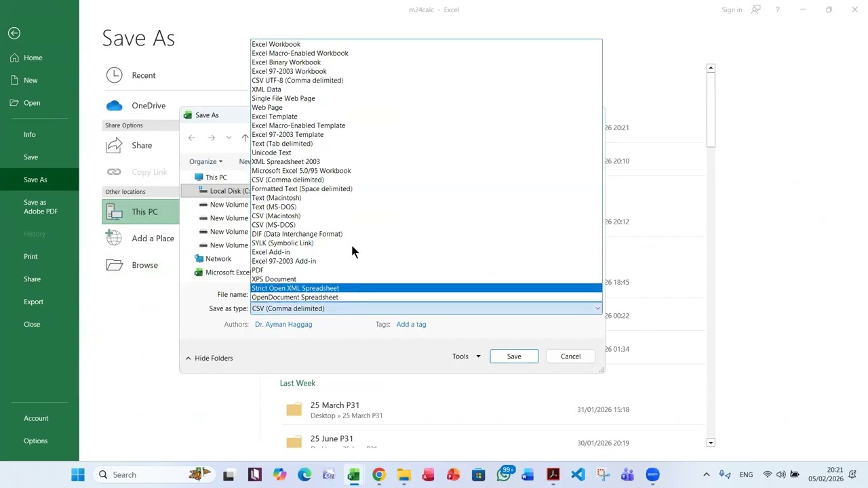The width and height of the screenshot is (868, 488).
Task: Choose Excel Macro-Enabled Workbook type
Action: tap(426, 53)
